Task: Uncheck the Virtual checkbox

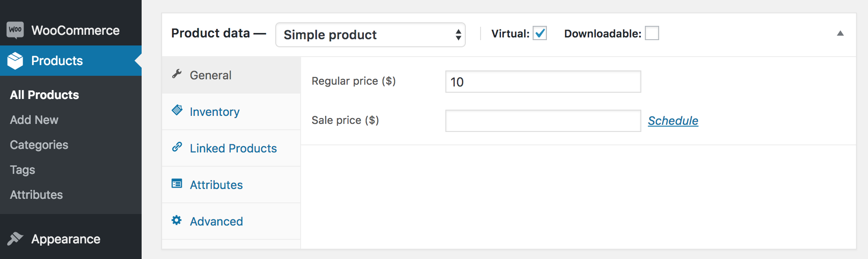Action: [x=540, y=33]
